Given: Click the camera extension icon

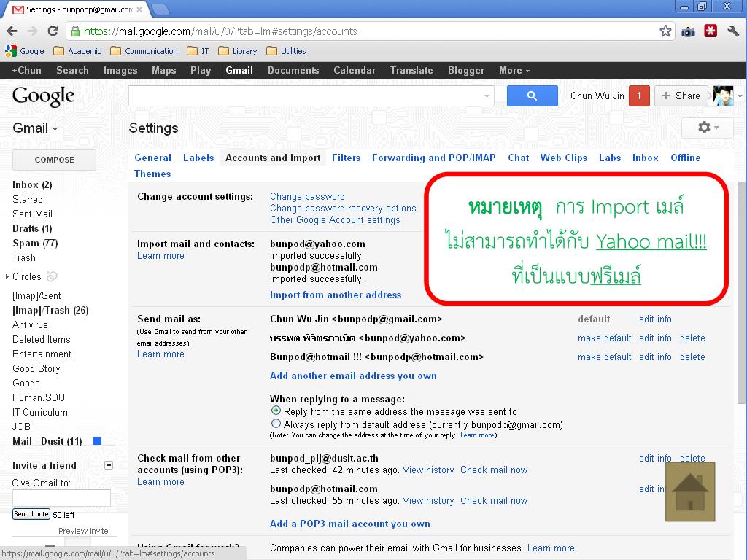Looking at the screenshot, I should pyautogui.click(x=688, y=32).
